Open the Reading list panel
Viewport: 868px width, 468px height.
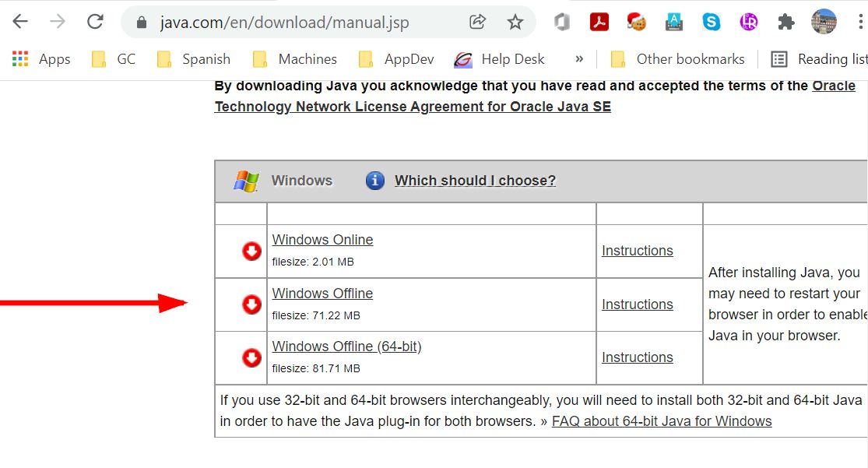click(x=819, y=59)
